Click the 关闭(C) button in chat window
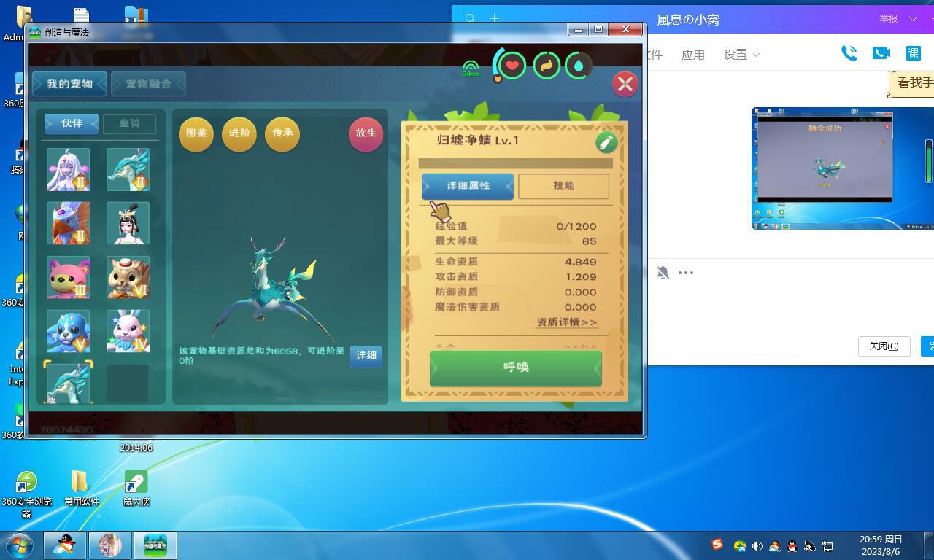The image size is (934, 560). pyautogui.click(x=884, y=346)
